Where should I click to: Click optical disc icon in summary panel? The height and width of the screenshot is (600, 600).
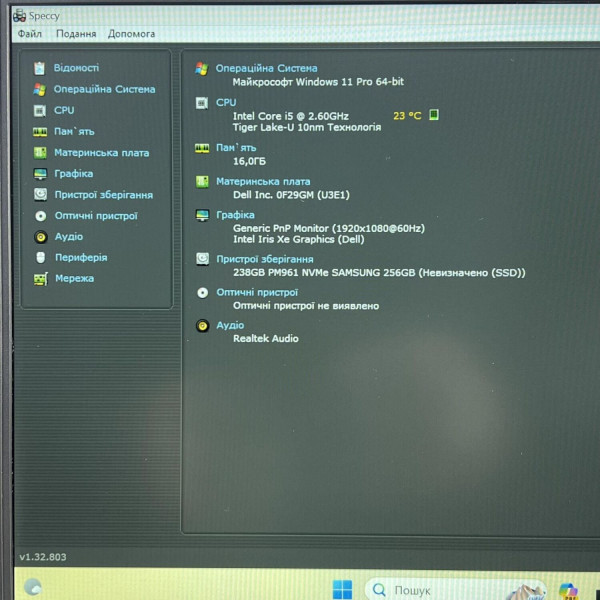pyautogui.click(x=202, y=293)
